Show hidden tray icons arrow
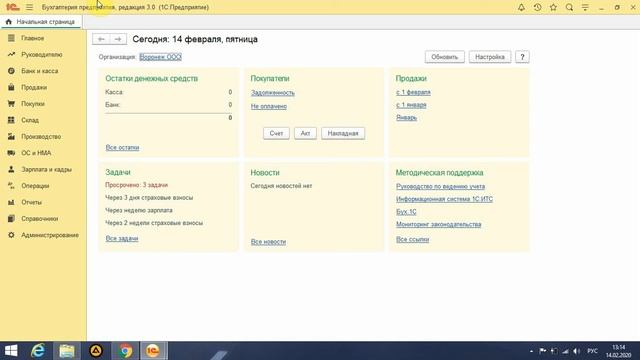This screenshot has height=360, width=640. pyautogui.click(x=531, y=351)
